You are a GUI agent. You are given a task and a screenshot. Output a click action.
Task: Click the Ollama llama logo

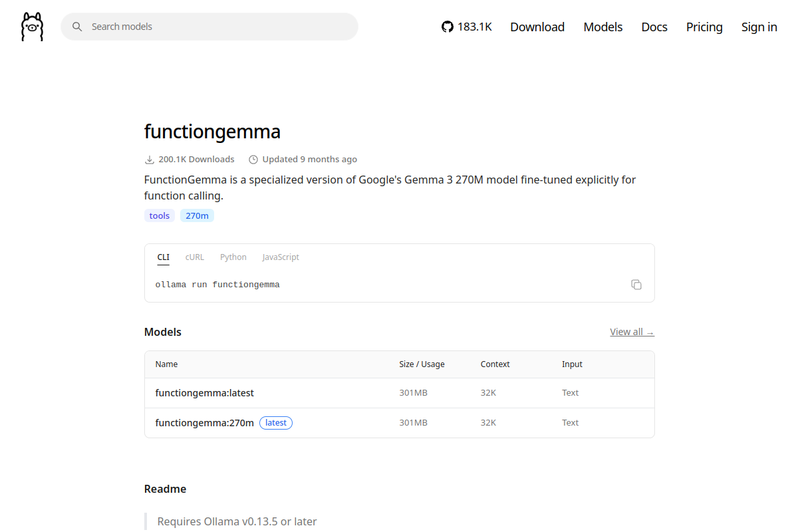[x=32, y=27]
